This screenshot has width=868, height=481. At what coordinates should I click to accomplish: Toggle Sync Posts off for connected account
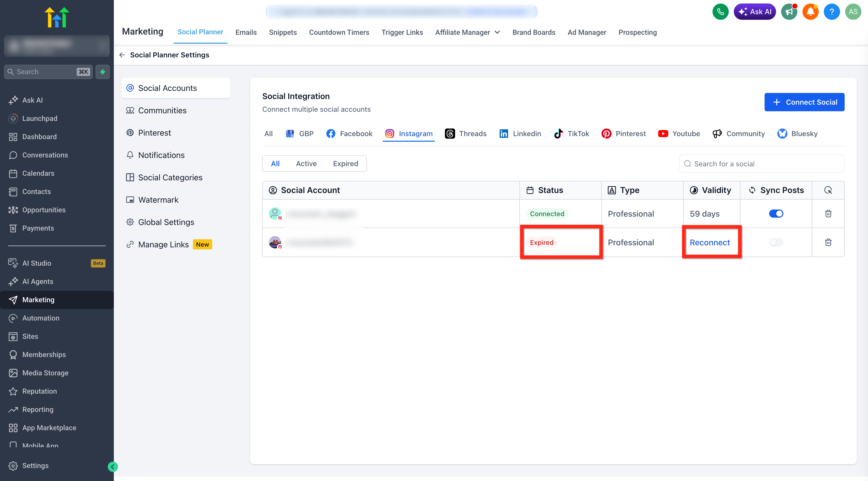point(776,214)
